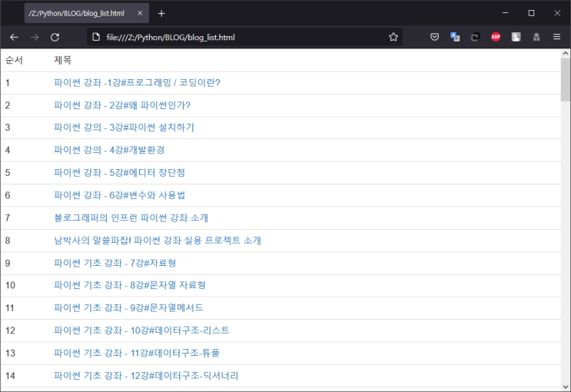This screenshot has height=392, width=571.
Task: Open link 파이썬 기초 강좌 - 10강#데이터구조-리스트
Action: coord(141,331)
